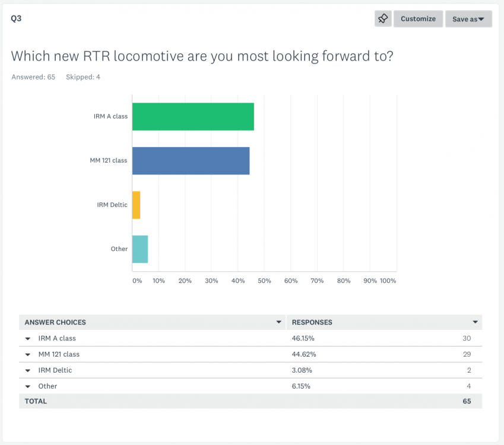Open the Responses column dropdown arrow
The image size is (504, 445).
pyautogui.click(x=475, y=323)
